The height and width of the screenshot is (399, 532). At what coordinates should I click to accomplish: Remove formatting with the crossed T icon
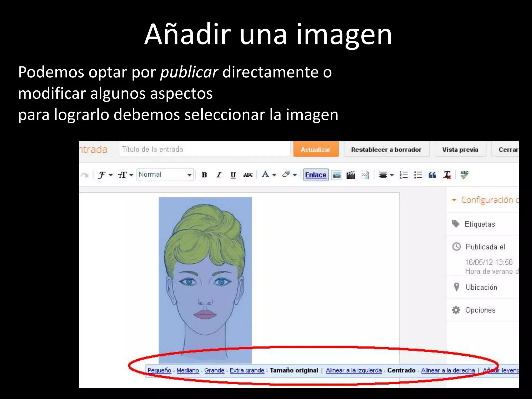(x=447, y=175)
